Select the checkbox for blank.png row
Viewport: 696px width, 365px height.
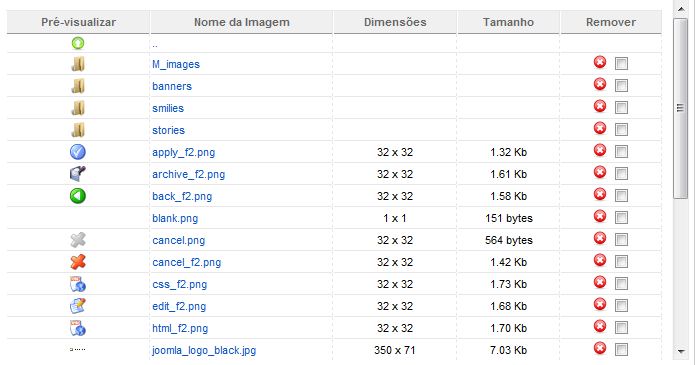click(621, 218)
